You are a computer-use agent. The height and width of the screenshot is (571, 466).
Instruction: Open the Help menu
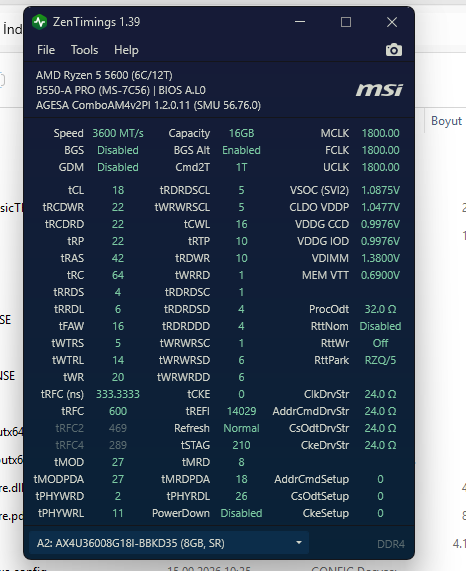[126, 50]
